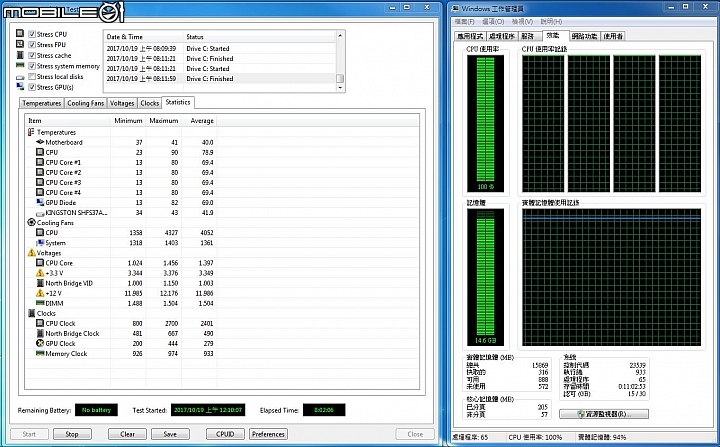Click the Save button
The height and width of the screenshot is (447, 720).
(170, 434)
